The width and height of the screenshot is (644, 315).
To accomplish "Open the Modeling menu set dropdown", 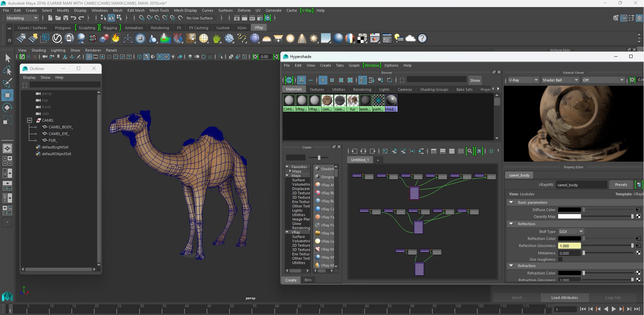I will 22,18.
